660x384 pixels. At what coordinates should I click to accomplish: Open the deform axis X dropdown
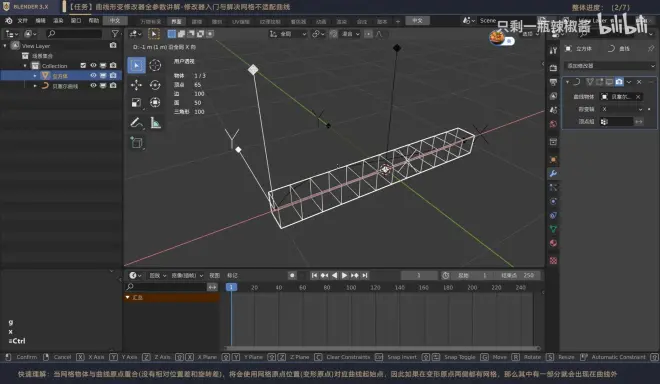pos(622,109)
